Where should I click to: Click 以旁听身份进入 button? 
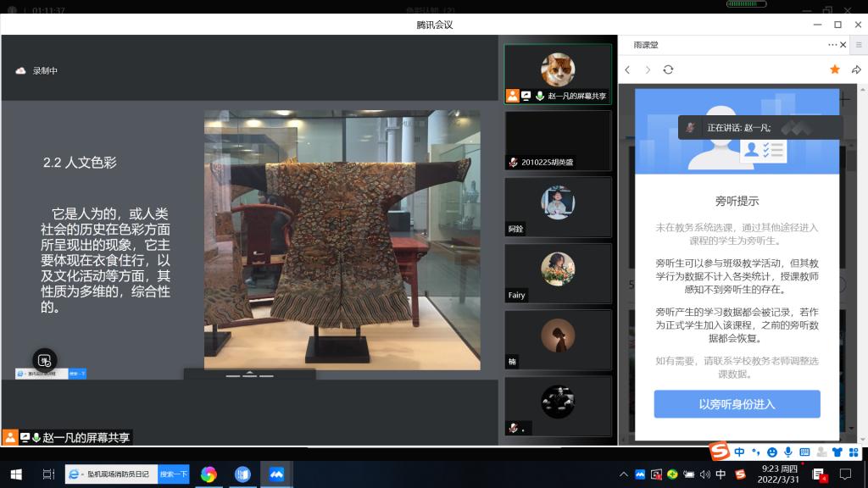(x=737, y=404)
